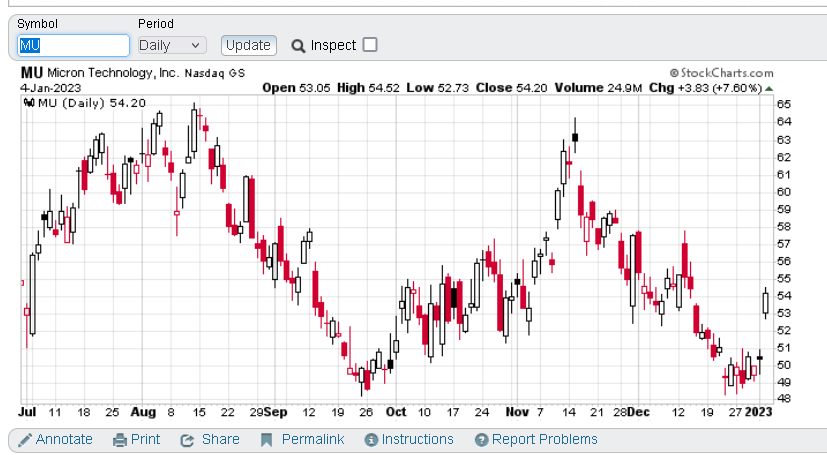This screenshot has height=455, width=827.
Task: Click the Permalink bookmark icon
Action: pos(266,440)
